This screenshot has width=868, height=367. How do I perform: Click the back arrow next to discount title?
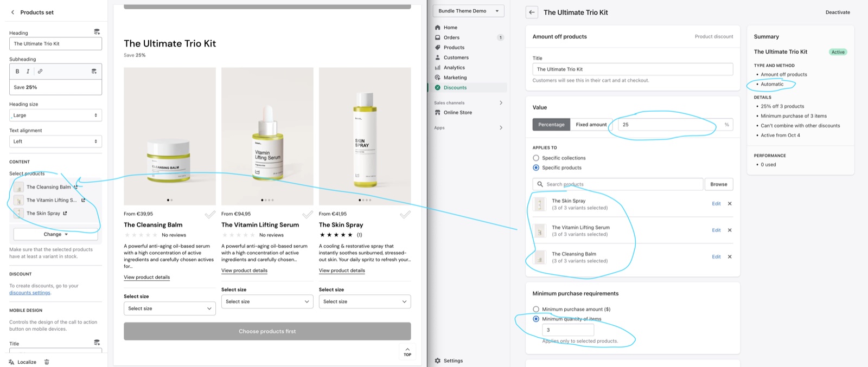tap(532, 12)
